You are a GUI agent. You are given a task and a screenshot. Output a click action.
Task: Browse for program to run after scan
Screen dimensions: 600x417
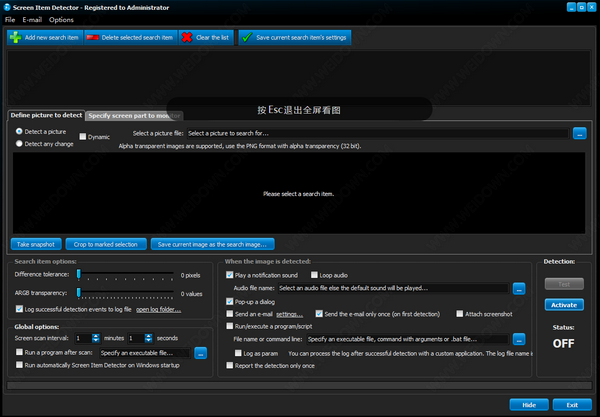click(201, 353)
